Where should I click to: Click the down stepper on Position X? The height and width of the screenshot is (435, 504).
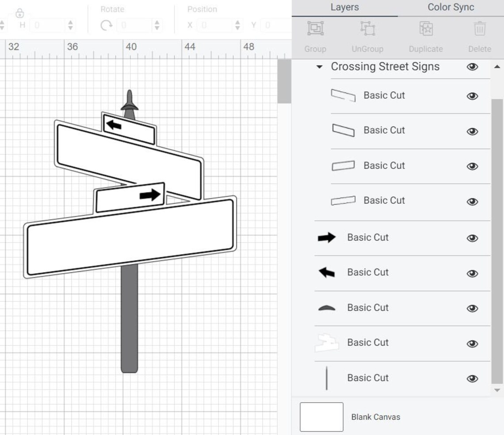pyautogui.click(x=238, y=28)
